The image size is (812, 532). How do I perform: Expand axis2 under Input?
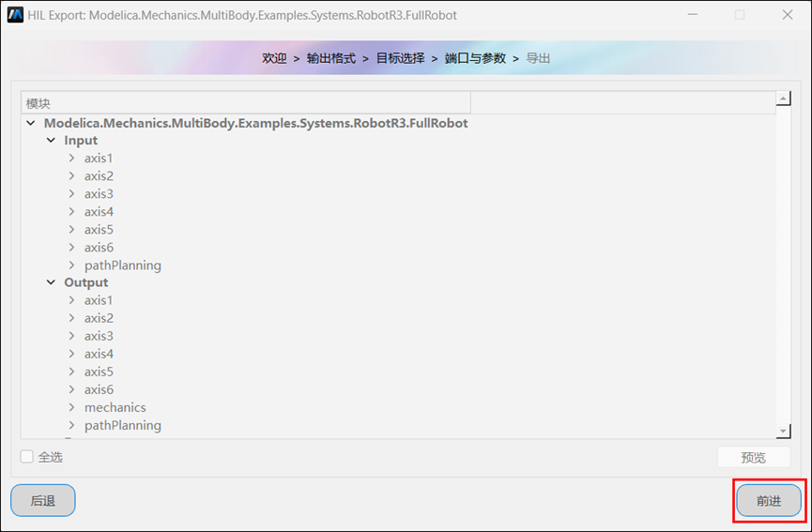(x=71, y=176)
